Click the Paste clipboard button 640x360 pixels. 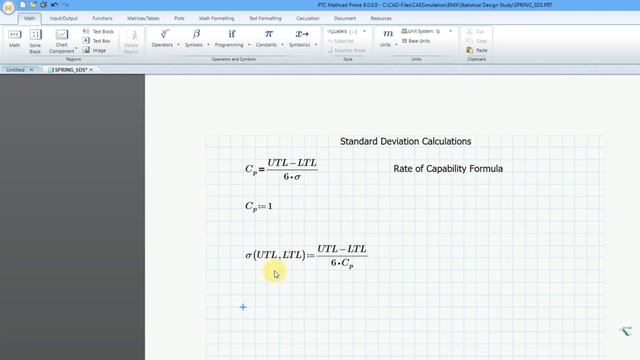tap(477, 50)
